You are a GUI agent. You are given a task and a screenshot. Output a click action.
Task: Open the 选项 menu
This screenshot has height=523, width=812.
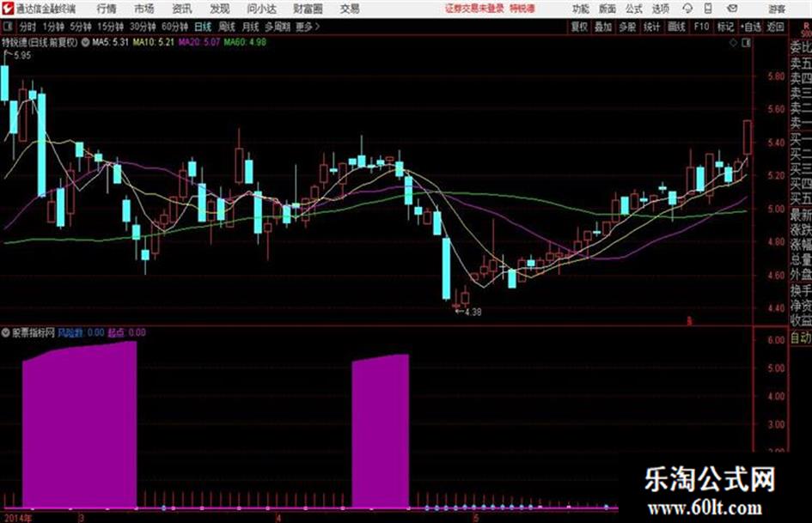point(661,9)
